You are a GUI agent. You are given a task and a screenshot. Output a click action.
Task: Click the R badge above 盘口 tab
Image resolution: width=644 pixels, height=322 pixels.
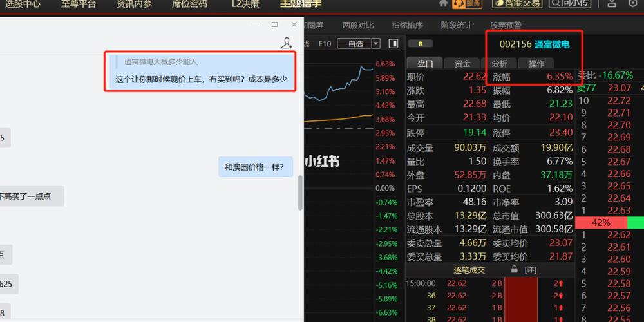point(420,44)
